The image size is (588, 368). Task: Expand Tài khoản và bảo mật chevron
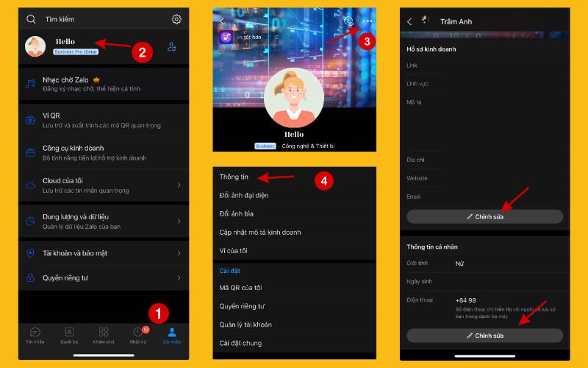179,253
